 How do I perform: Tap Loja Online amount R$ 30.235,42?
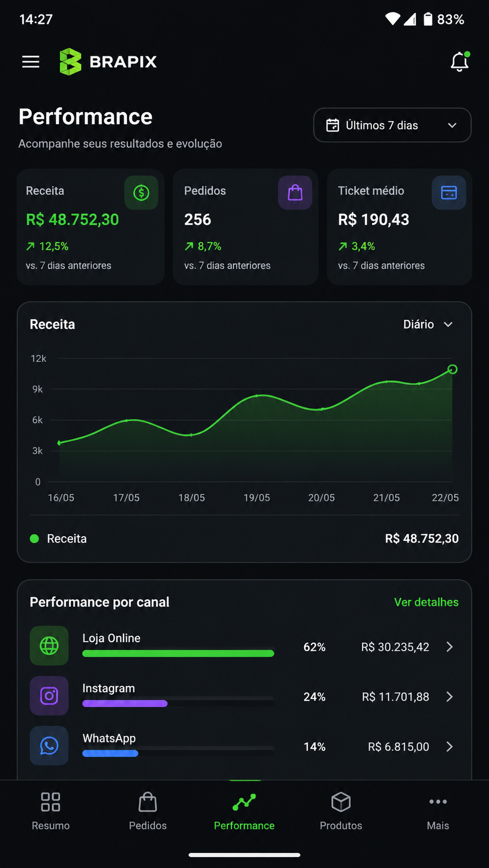tap(395, 647)
